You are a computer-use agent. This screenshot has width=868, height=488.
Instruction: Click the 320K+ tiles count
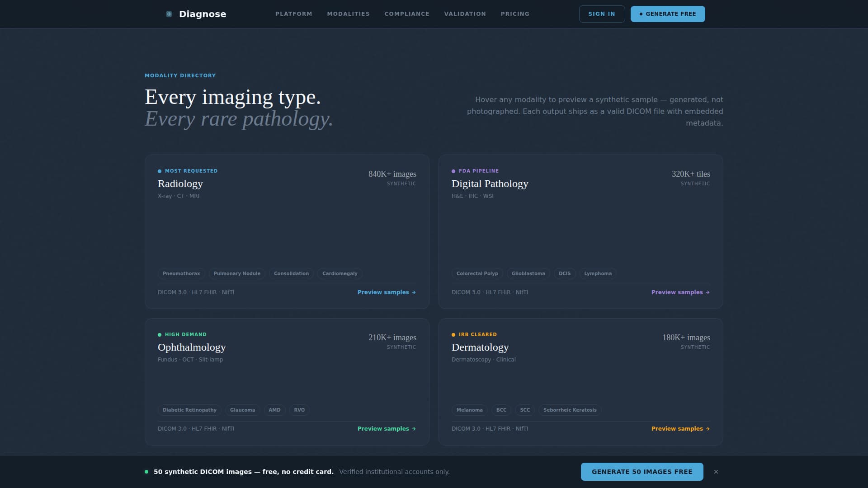(x=691, y=174)
